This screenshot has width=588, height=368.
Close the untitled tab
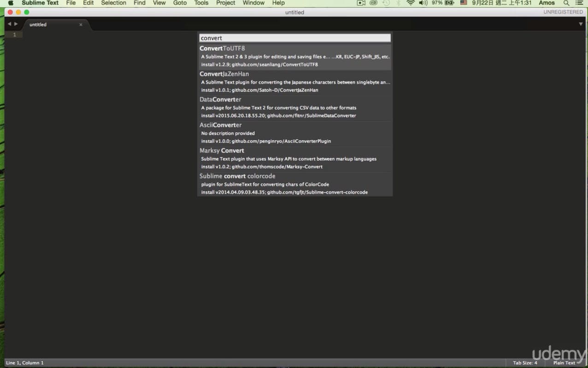click(81, 24)
